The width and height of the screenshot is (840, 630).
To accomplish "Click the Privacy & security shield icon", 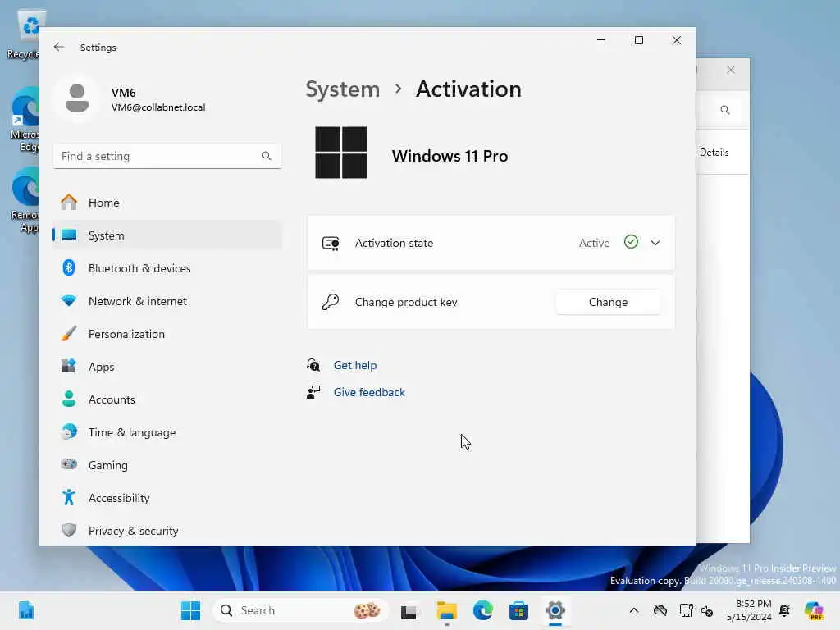I will (x=69, y=531).
